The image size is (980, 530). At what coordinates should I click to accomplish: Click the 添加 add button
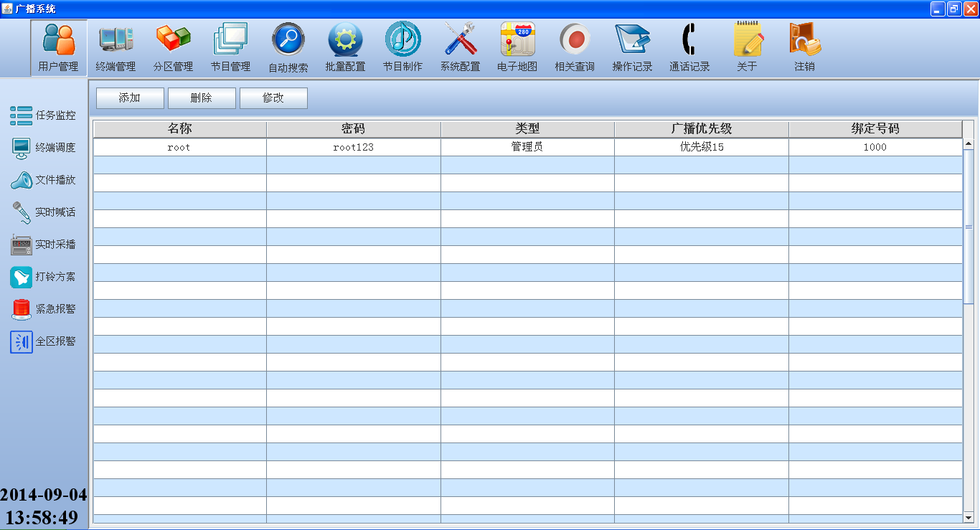pyautogui.click(x=130, y=98)
